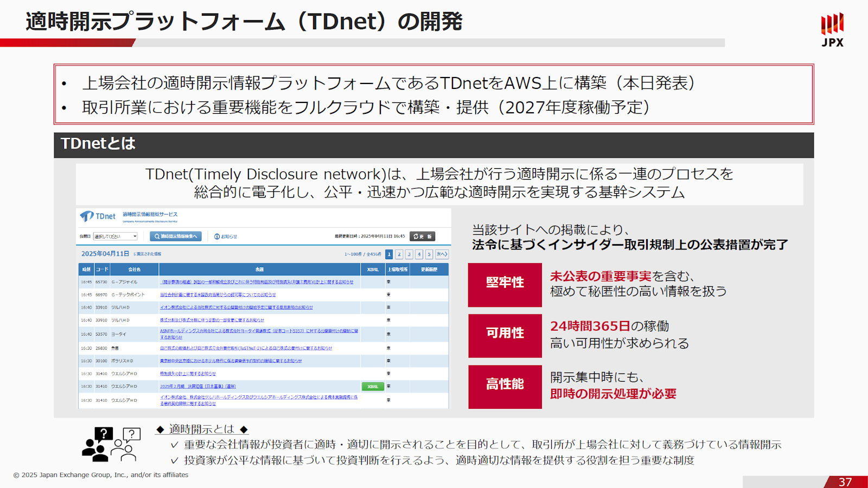The height and width of the screenshot is (488, 868).
Task: Click the magnifier icon in the search button
Action: pos(156,236)
